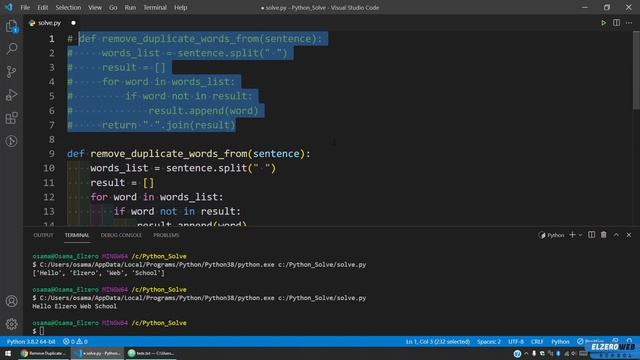Screen dimensions: 640x360
Task: Click 'Hello Elzero Web School' terminal output
Action: point(74,306)
